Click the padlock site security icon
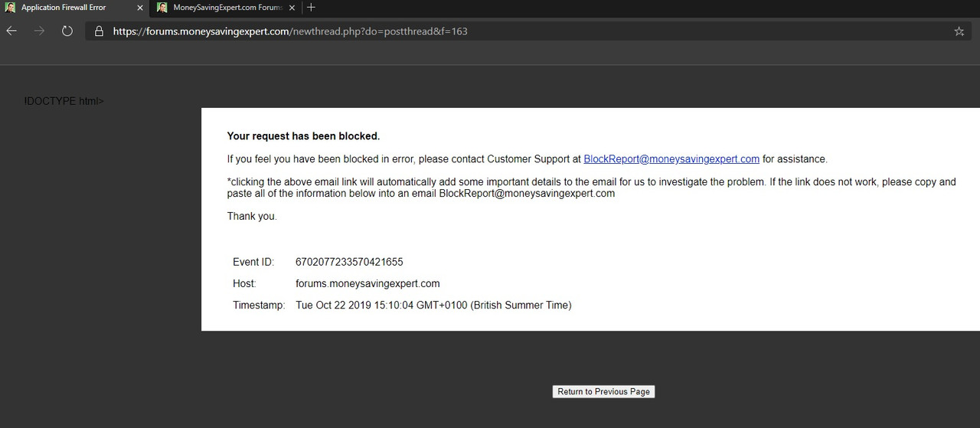Image resolution: width=980 pixels, height=428 pixels. (x=98, y=31)
